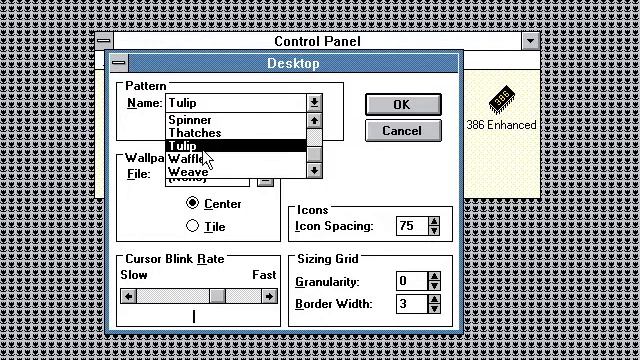Viewport: 640px width, 360px height.
Task: Decrease Granularity with the down arrow
Action: [x=434, y=286]
